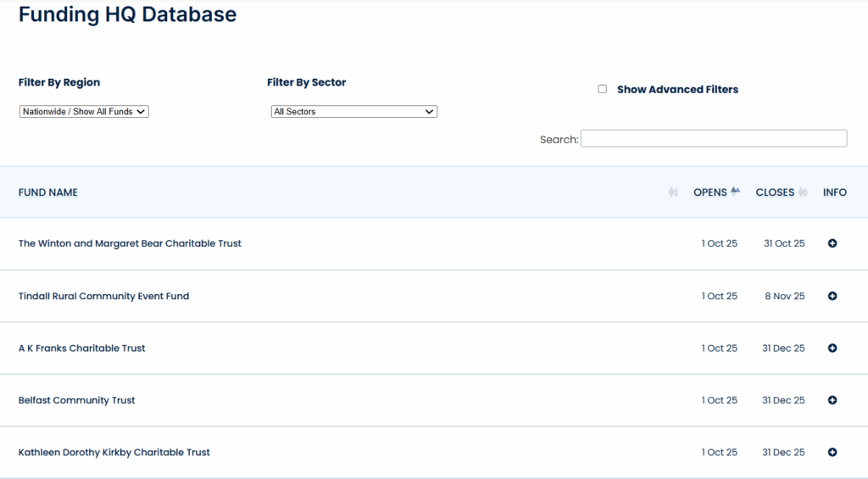Image resolution: width=868 pixels, height=479 pixels.
Task: Click the Show Advanced Filters label
Action: (677, 89)
